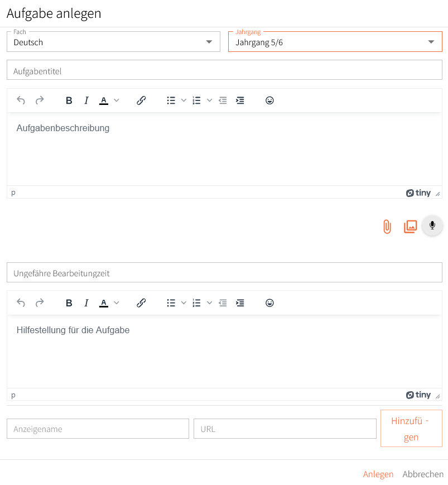Viewport: 448px width, 485px height.
Task: Click into Hilfestellung für die Aufgabe area
Action: pos(224,352)
